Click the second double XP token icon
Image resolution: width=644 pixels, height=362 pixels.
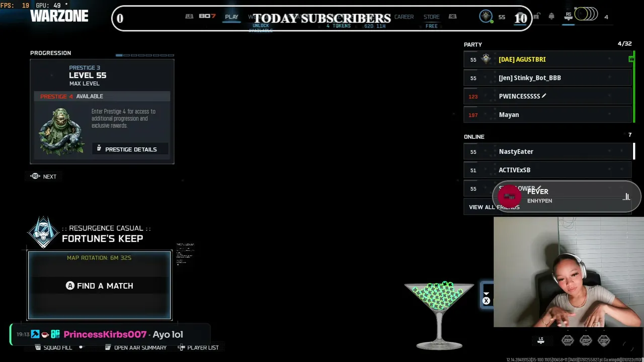586,341
